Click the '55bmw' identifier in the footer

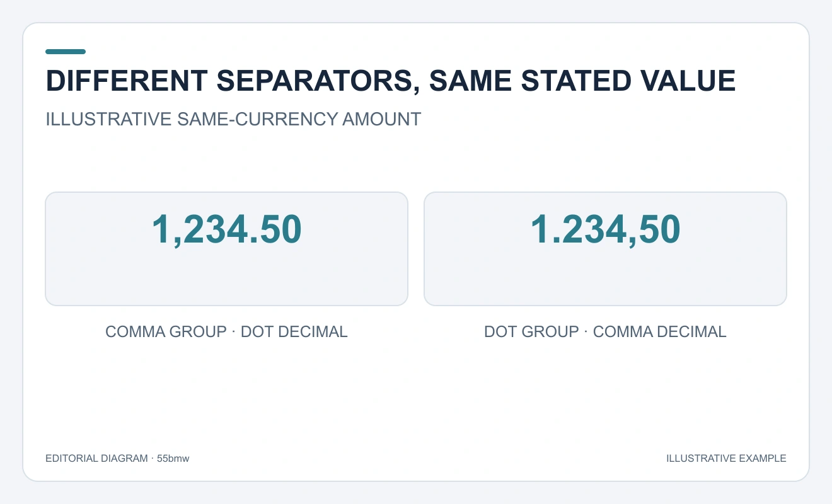tap(173, 459)
